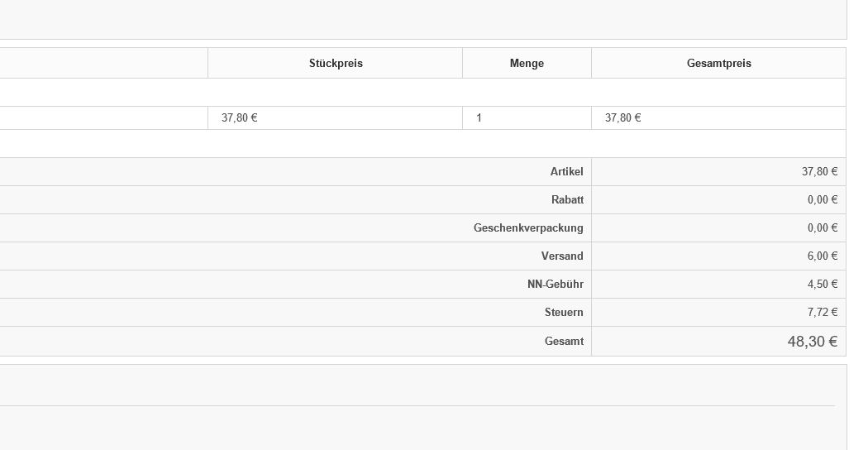The height and width of the screenshot is (450, 868).
Task: Click the Gesamtpreis column header
Action: point(718,63)
